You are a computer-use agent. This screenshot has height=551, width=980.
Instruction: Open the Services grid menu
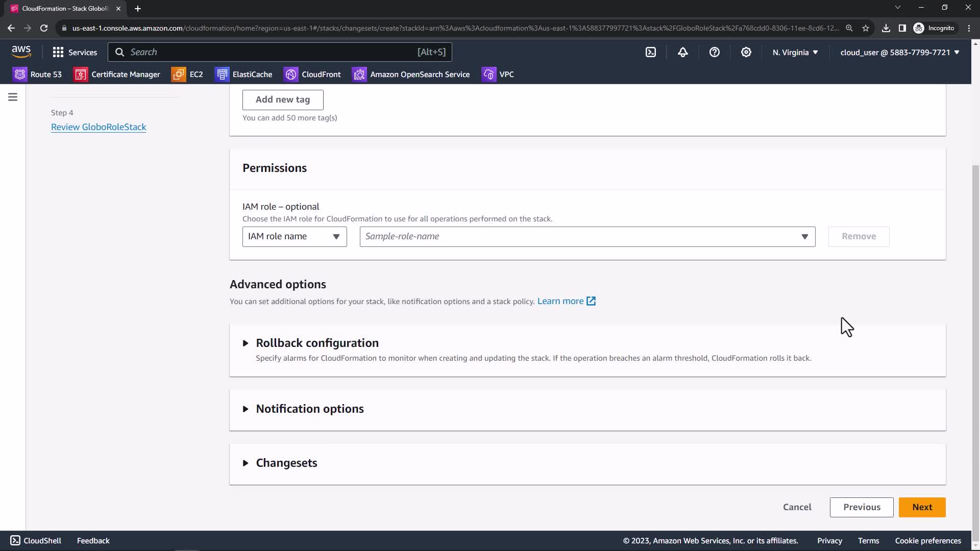75,52
